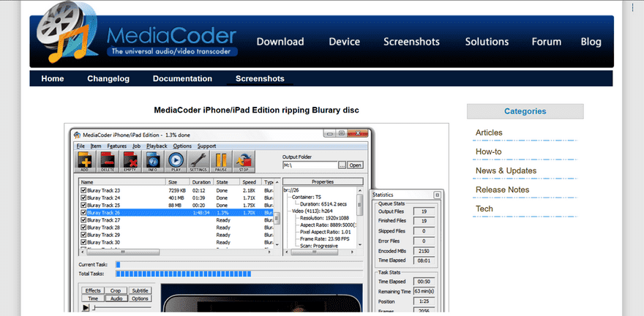
Task: Click the Effects button
Action: pos(93,290)
